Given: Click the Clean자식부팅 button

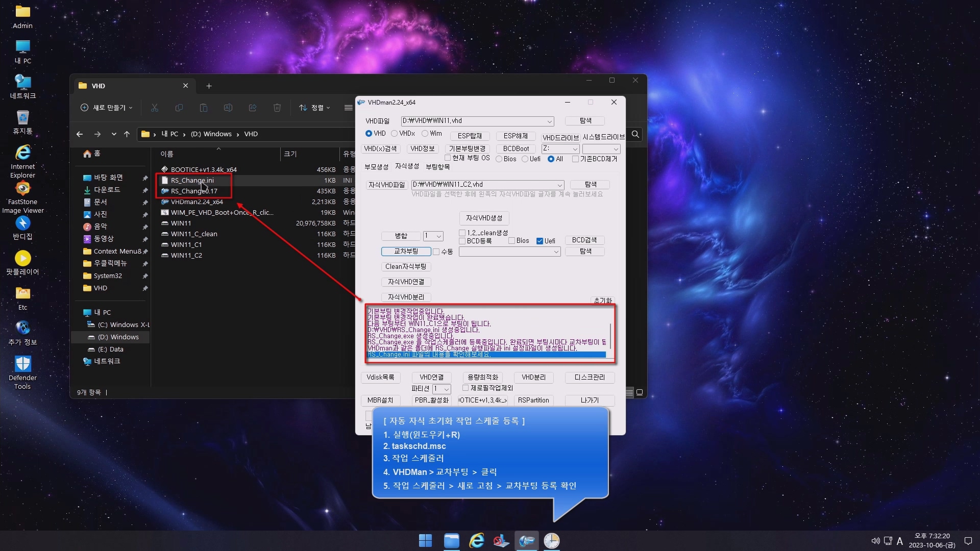Looking at the screenshot, I should (406, 267).
